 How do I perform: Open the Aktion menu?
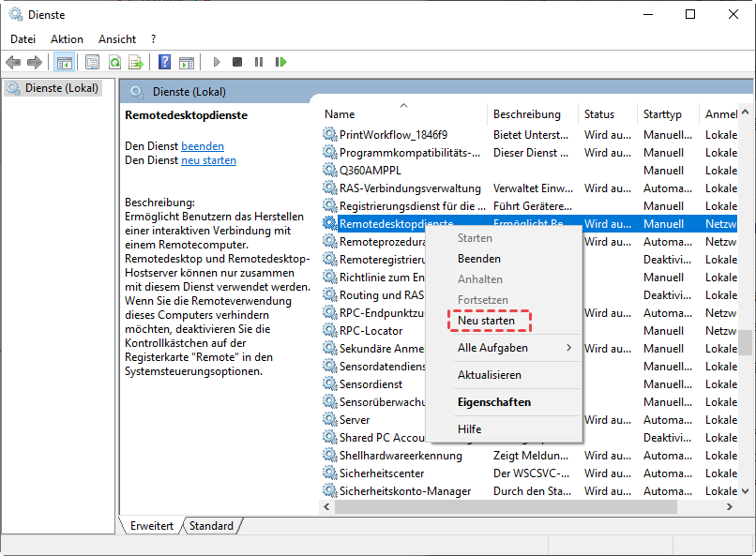pos(67,39)
